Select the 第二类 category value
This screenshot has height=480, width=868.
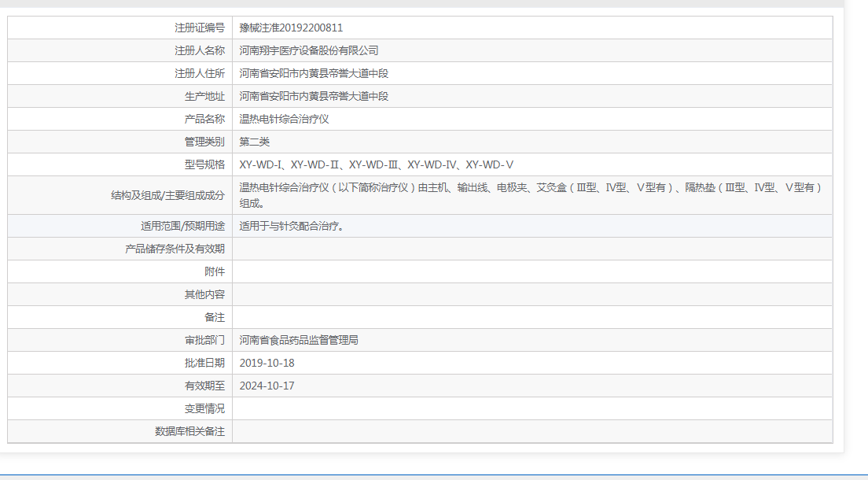tap(254, 142)
